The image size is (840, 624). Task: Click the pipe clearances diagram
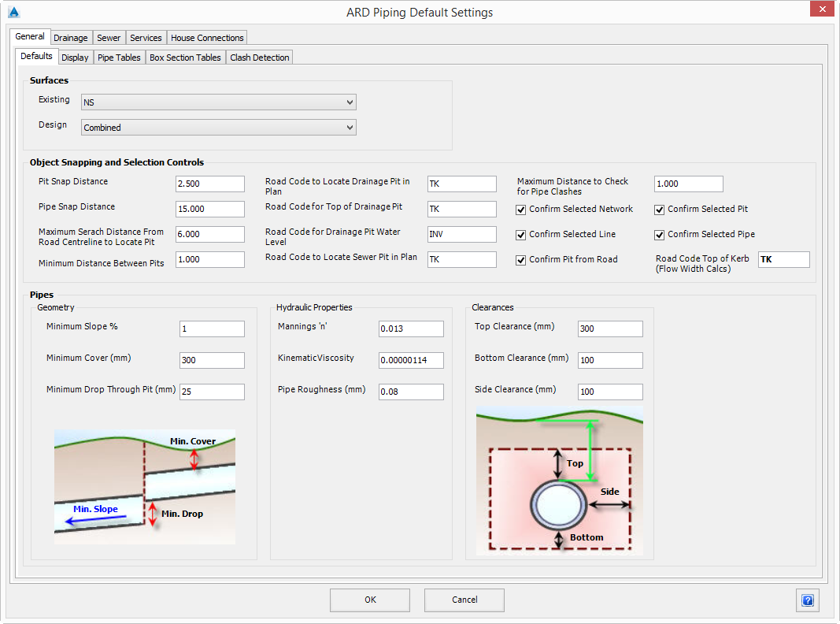coord(559,481)
